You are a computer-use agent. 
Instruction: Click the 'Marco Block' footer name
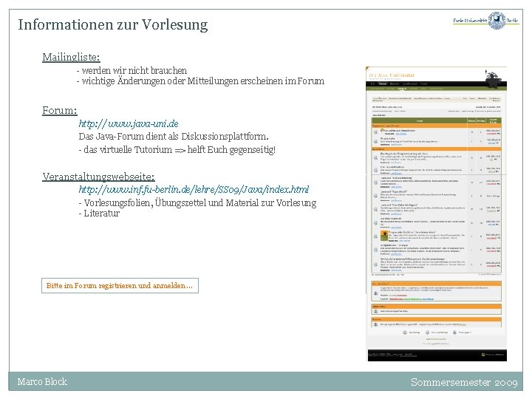click(x=42, y=382)
